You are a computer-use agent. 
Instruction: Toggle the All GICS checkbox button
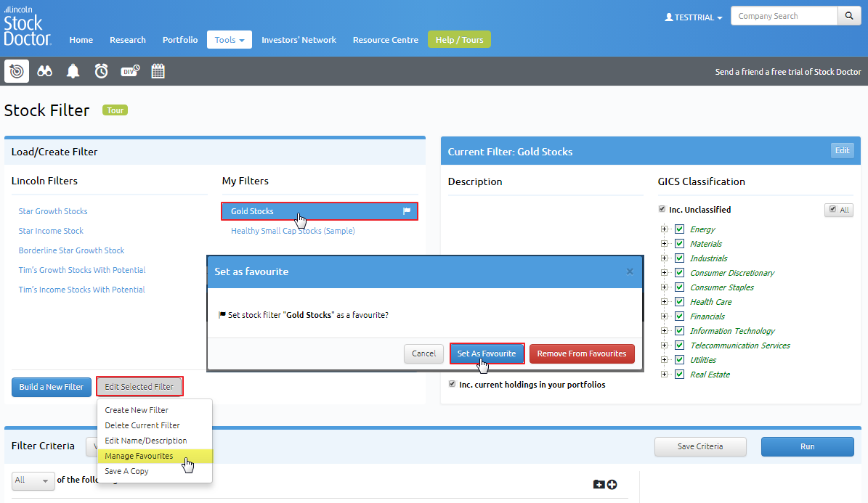(839, 210)
